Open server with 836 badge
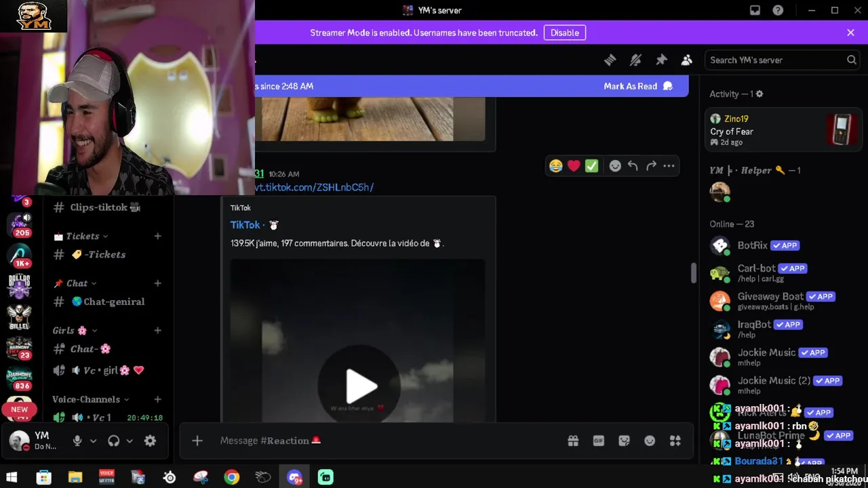 click(x=19, y=378)
